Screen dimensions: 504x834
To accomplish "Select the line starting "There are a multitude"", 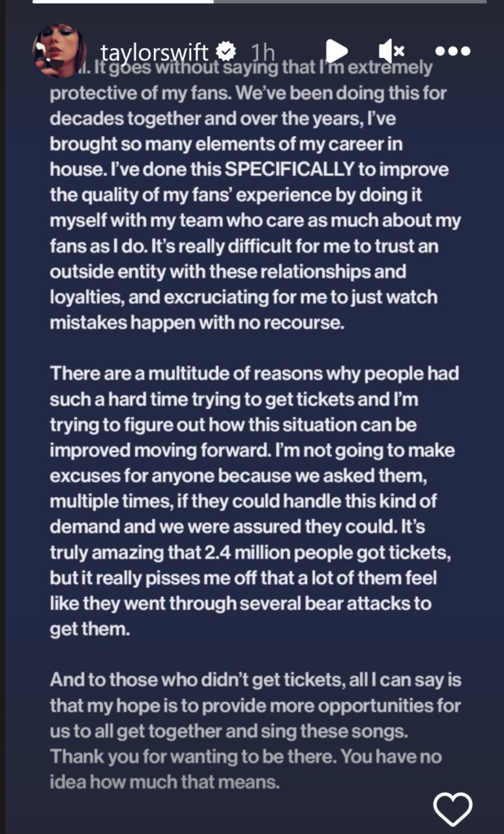I will pyautogui.click(x=254, y=374).
